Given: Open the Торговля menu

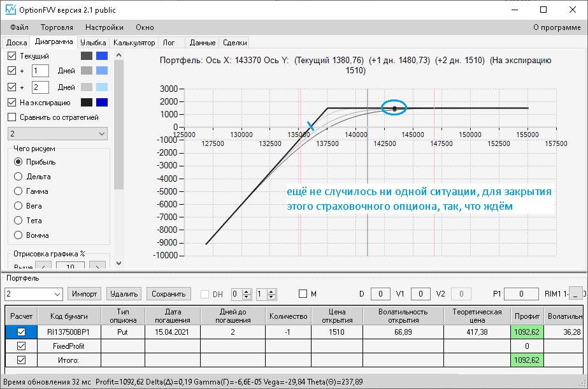Looking at the screenshot, I should pos(57,27).
